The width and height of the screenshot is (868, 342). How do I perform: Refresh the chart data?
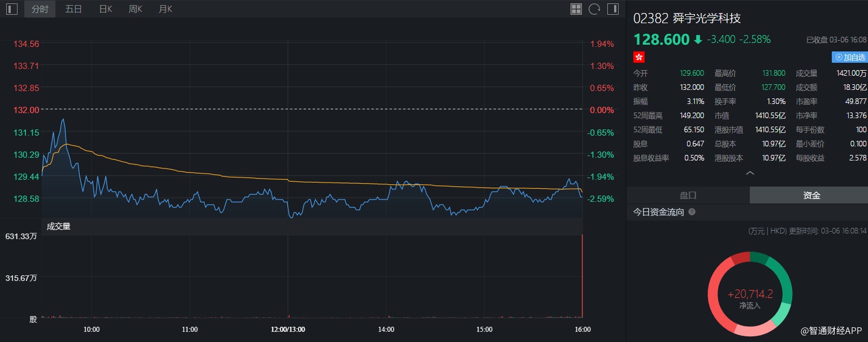point(594,9)
